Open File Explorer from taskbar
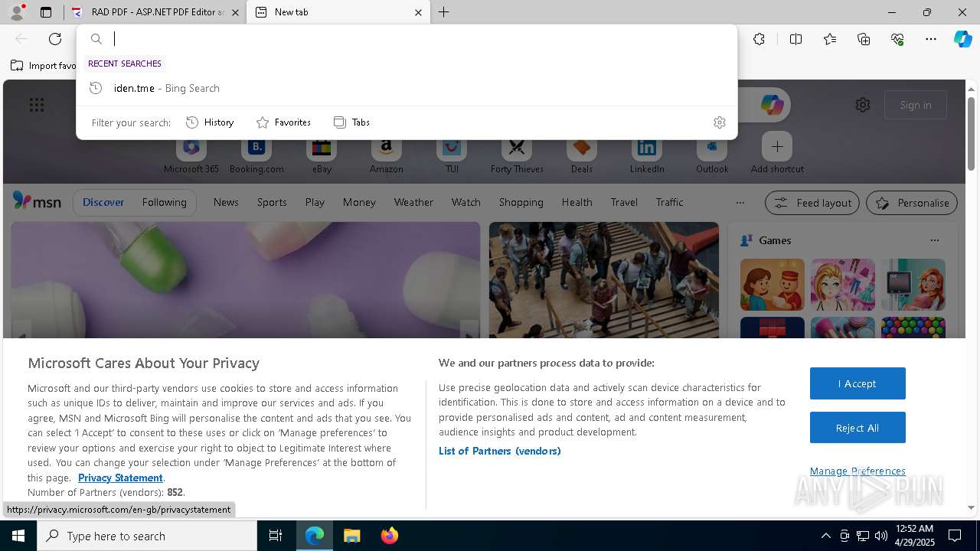This screenshot has height=551, width=980. click(x=351, y=536)
